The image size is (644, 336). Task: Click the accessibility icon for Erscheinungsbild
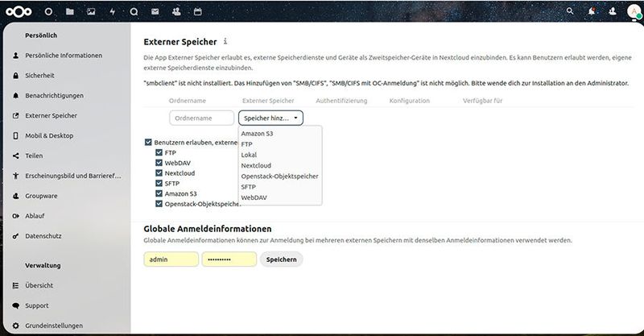point(15,176)
